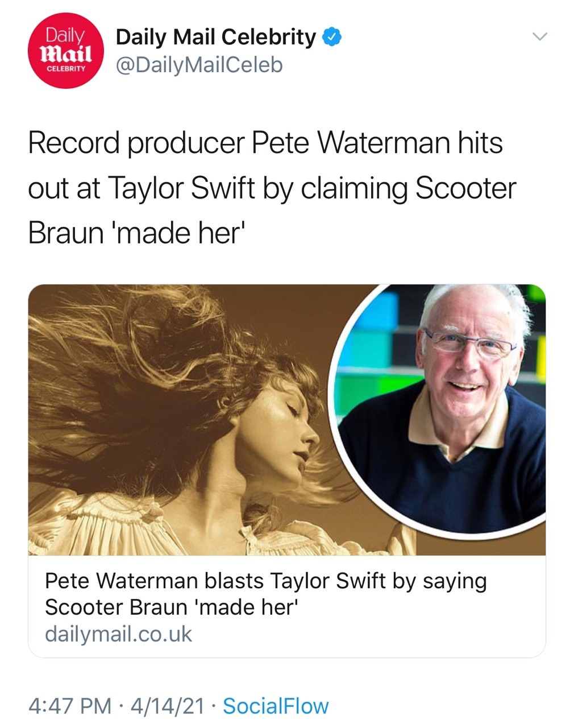Click 'Scooter Braun 'made her'' in card caption
This screenshot has height=728, width=574.
172,607
